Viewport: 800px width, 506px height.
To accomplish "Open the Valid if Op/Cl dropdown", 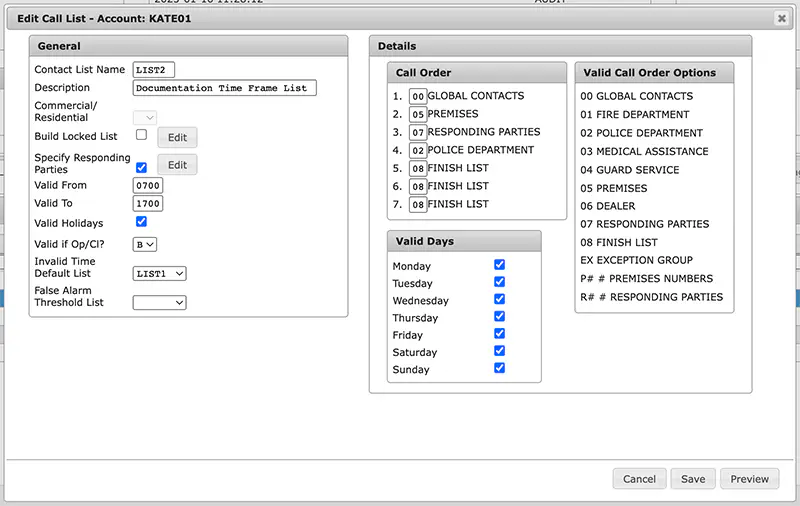I will [145, 244].
